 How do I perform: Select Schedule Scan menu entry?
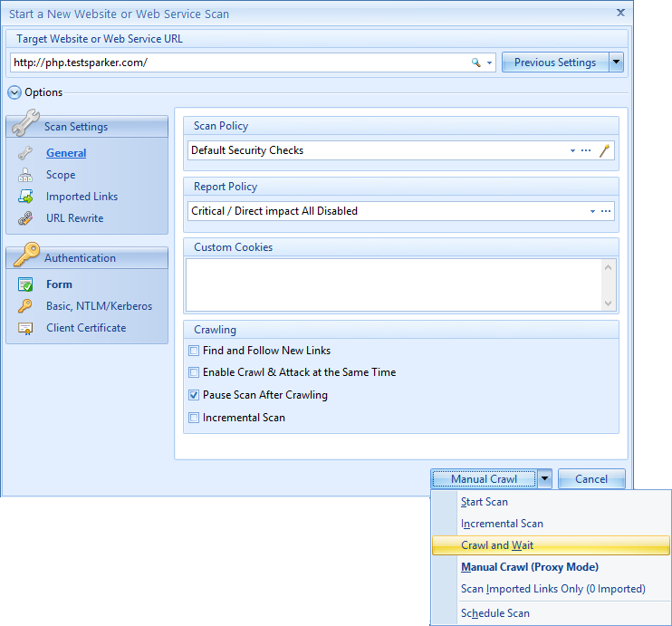(495, 613)
